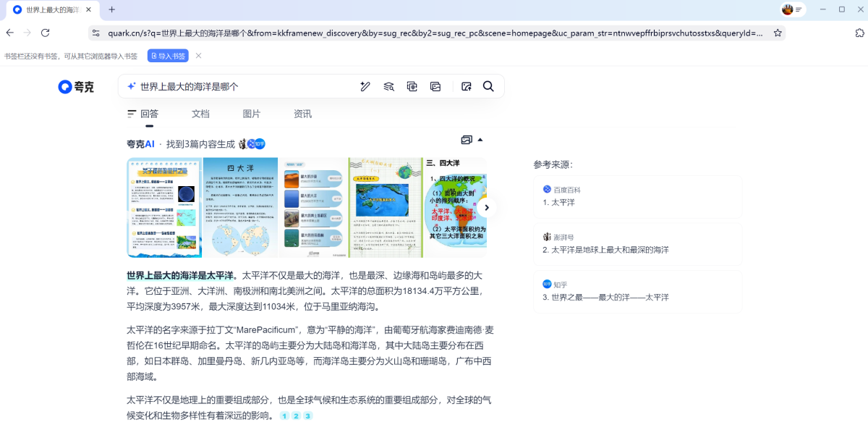
Task: Click the 导入书签 button
Action: pyautogui.click(x=168, y=56)
